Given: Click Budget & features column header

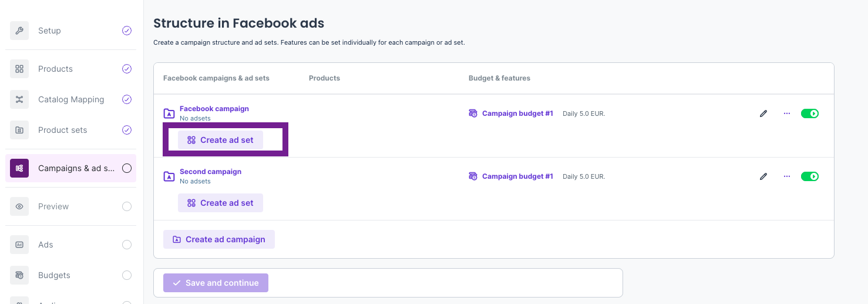Looking at the screenshot, I should 499,78.
